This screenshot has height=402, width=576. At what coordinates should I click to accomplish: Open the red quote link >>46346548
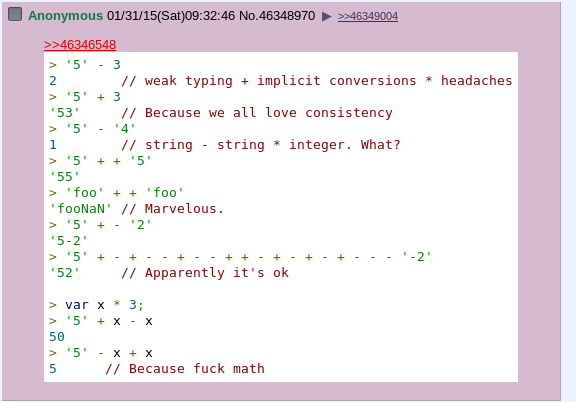point(80,44)
